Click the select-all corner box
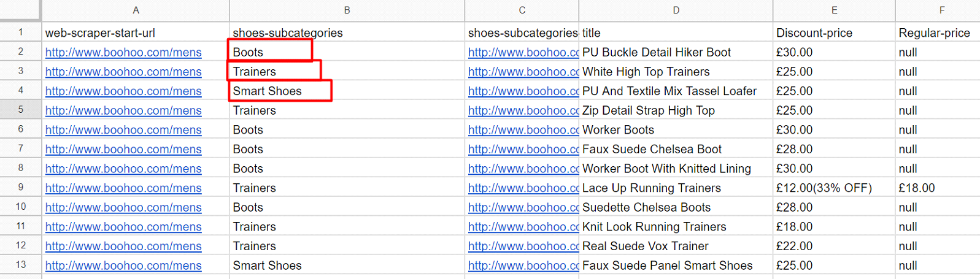Image resolution: width=980 pixels, height=279 pixels. (x=20, y=10)
